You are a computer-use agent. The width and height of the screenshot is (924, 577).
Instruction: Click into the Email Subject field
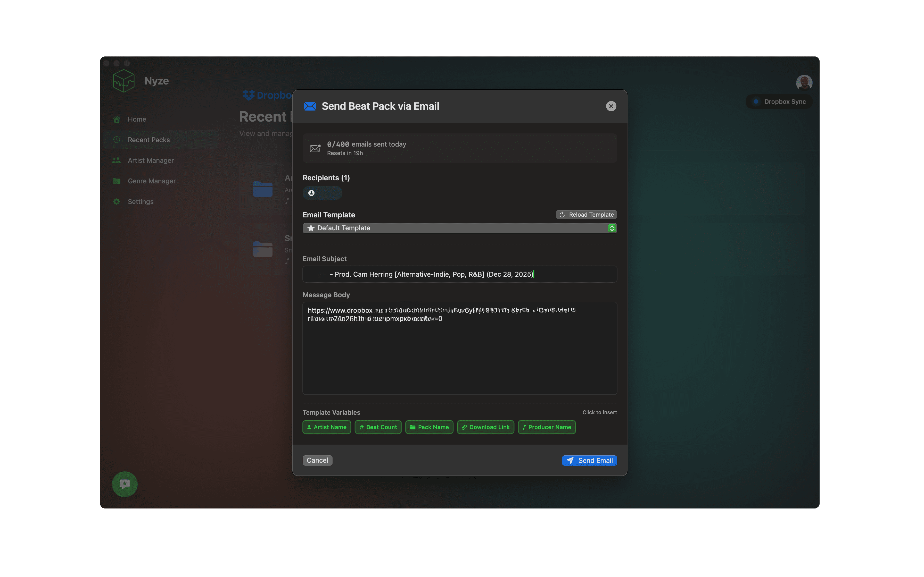pos(460,274)
